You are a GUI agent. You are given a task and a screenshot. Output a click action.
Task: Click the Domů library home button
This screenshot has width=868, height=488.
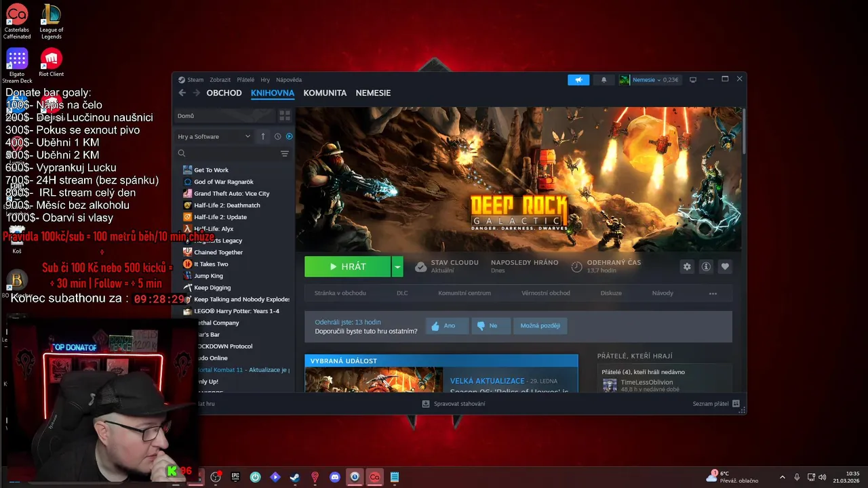pyautogui.click(x=225, y=116)
